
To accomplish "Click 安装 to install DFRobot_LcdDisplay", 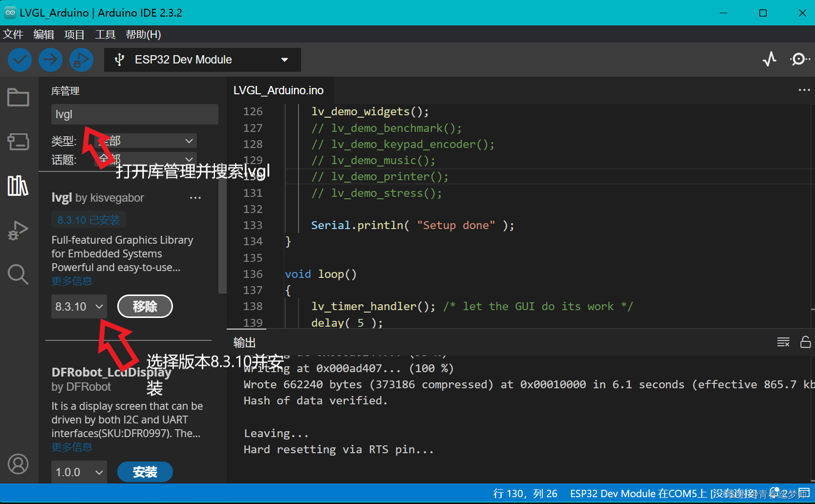I will pyautogui.click(x=145, y=472).
